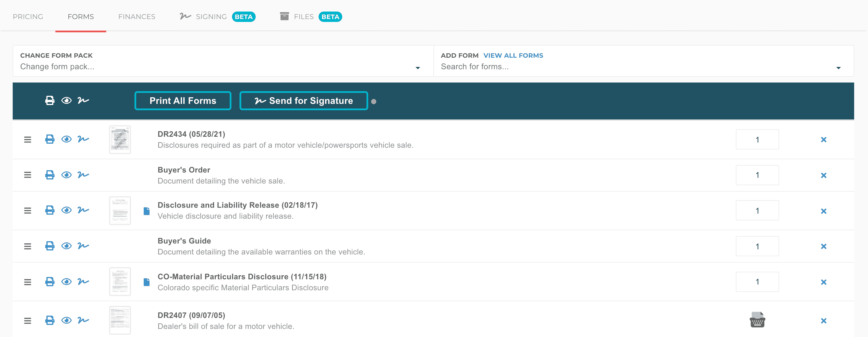Click typewriter icon on DR2407 row
This screenshot has height=337, width=868.
point(757,320)
